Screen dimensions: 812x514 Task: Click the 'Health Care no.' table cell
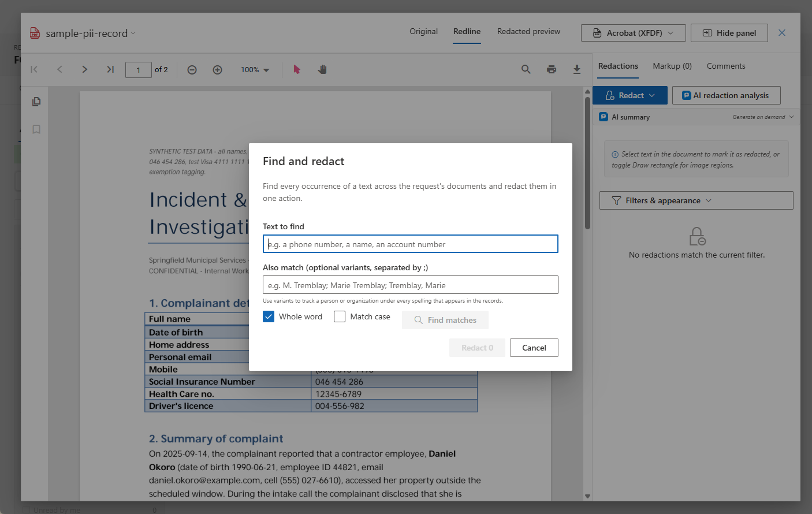coord(228,394)
